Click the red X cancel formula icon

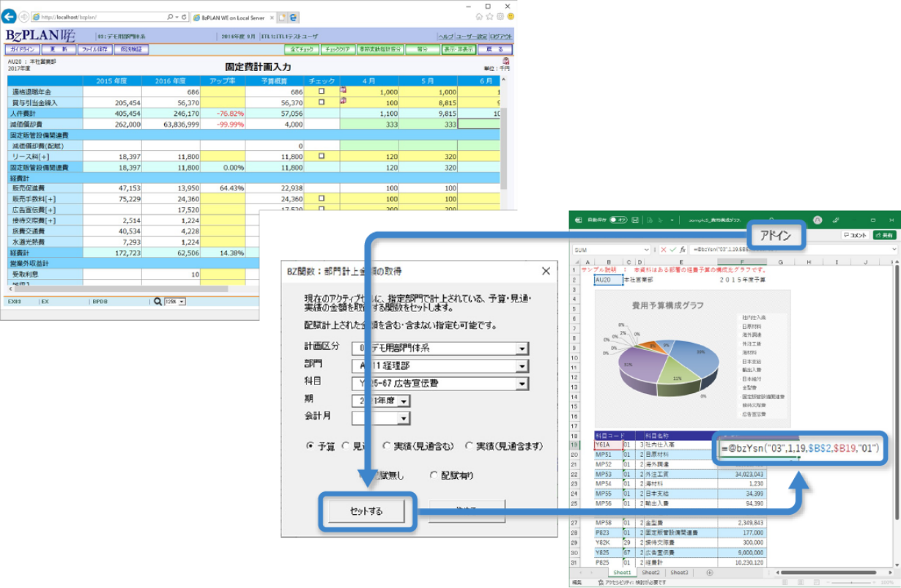tap(662, 250)
